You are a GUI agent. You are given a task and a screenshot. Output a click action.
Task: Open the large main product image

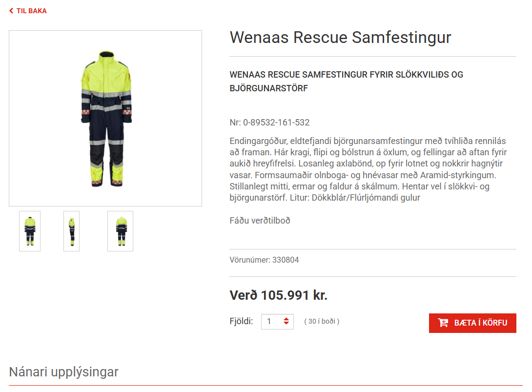pyautogui.click(x=105, y=119)
